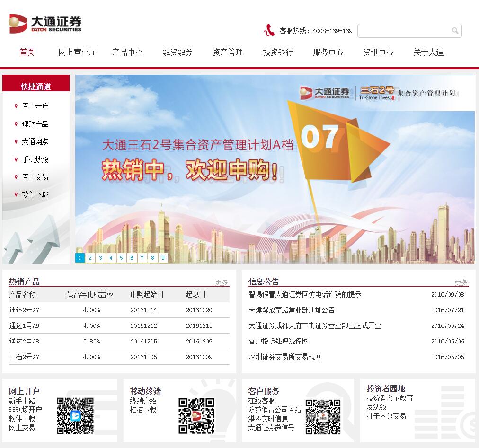This screenshot has width=479, height=448.
Task: Select banner slide 6 indicator
Action: tap(132, 258)
